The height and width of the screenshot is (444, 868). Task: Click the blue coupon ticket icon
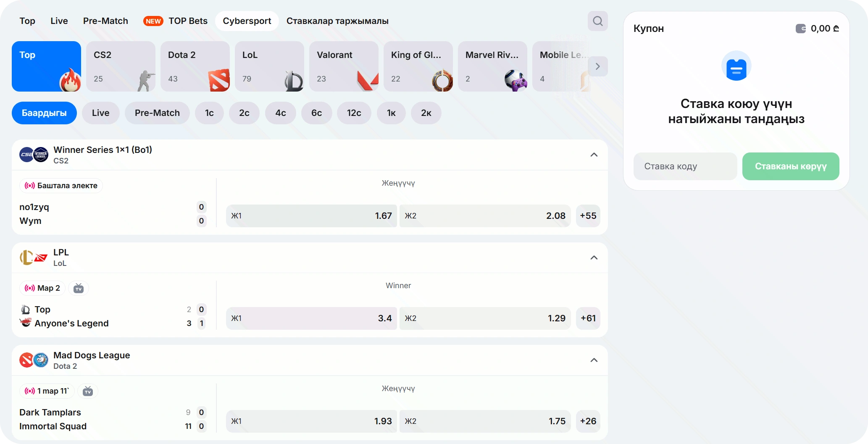(x=736, y=66)
